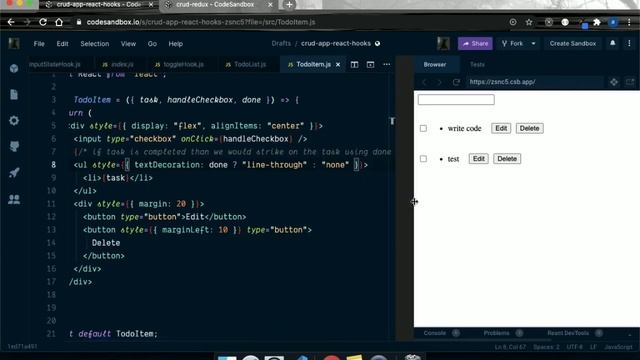
Task: Refresh the sandbox preview
Action: tap(456, 82)
